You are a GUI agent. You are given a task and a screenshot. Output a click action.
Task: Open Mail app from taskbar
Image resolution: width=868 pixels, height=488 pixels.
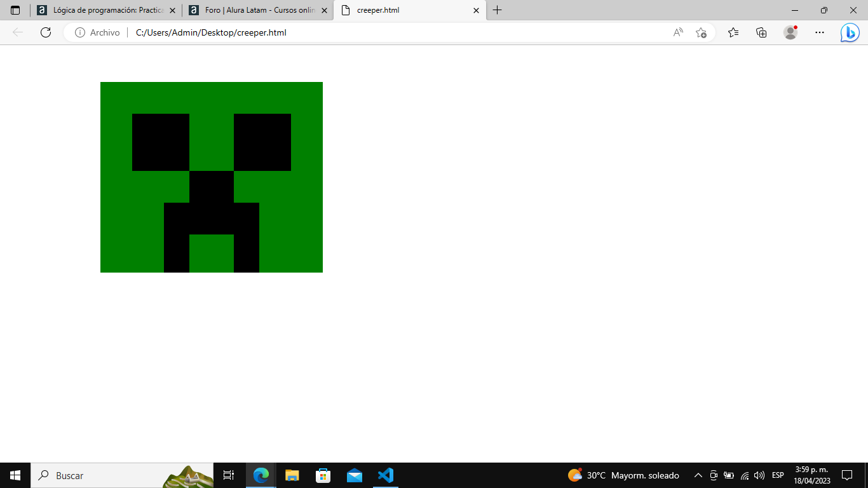click(x=354, y=475)
